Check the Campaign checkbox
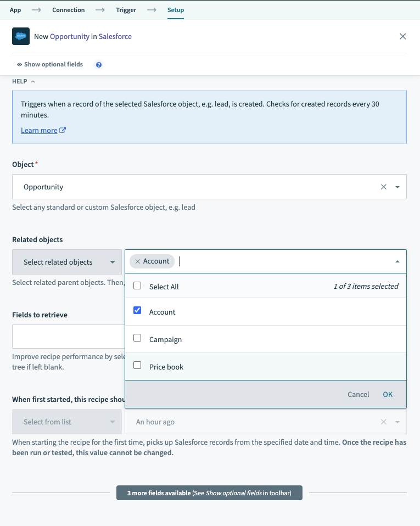The height and width of the screenshot is (526, 420). tap(137, 338)
